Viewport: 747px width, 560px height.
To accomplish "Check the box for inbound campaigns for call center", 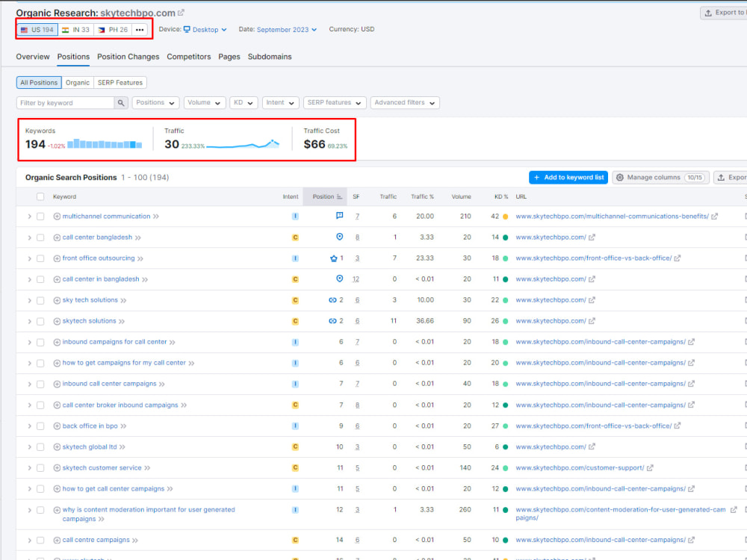I will pyautogui.click(x=40, y=342).
